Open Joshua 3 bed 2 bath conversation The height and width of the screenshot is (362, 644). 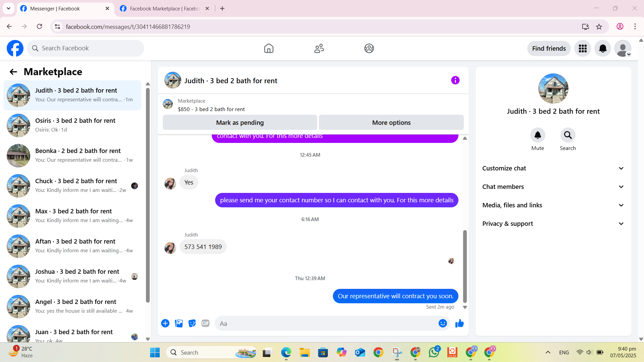coord(72,276)
